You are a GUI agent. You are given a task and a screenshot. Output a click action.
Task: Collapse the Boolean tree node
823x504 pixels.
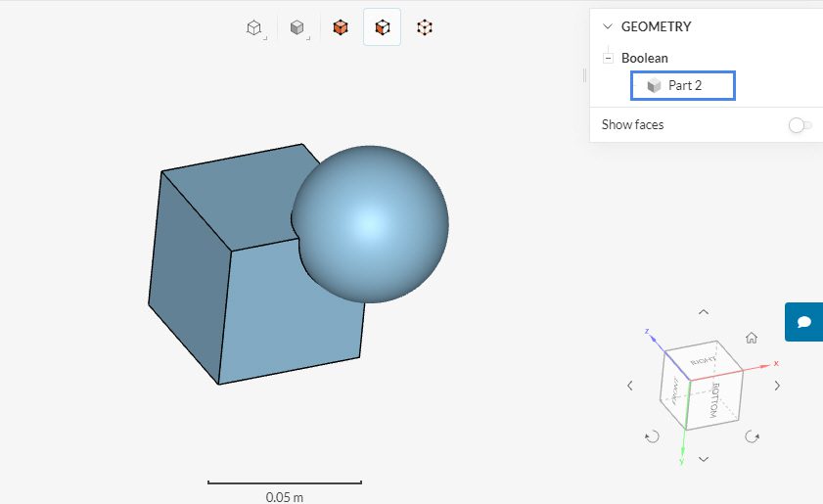[x=608, y=58]
